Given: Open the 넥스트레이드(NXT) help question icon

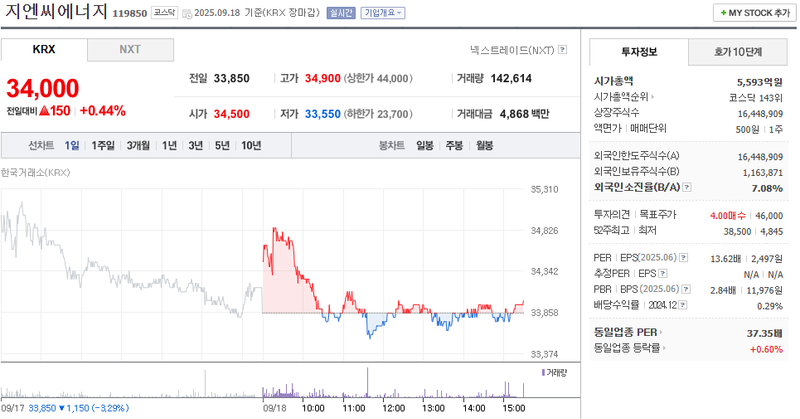Looking at the screenshot, I should (x=562, y=50).
